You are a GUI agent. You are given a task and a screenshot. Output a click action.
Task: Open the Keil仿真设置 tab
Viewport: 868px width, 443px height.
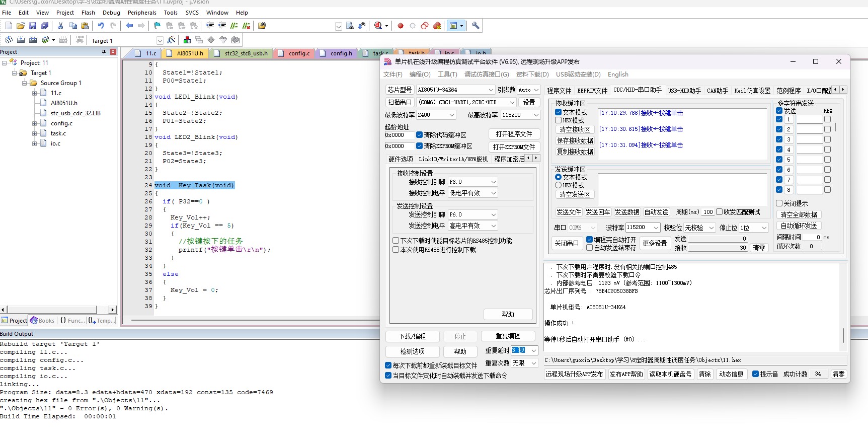point(752,91)
